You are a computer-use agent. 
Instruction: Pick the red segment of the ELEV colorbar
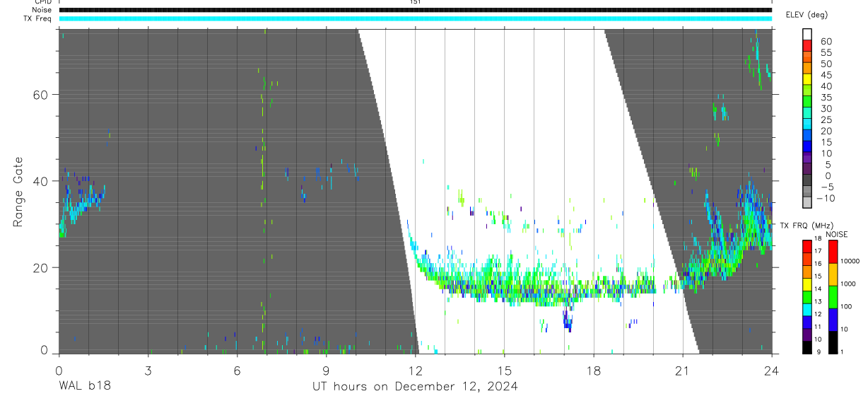[x=807, y=47]
